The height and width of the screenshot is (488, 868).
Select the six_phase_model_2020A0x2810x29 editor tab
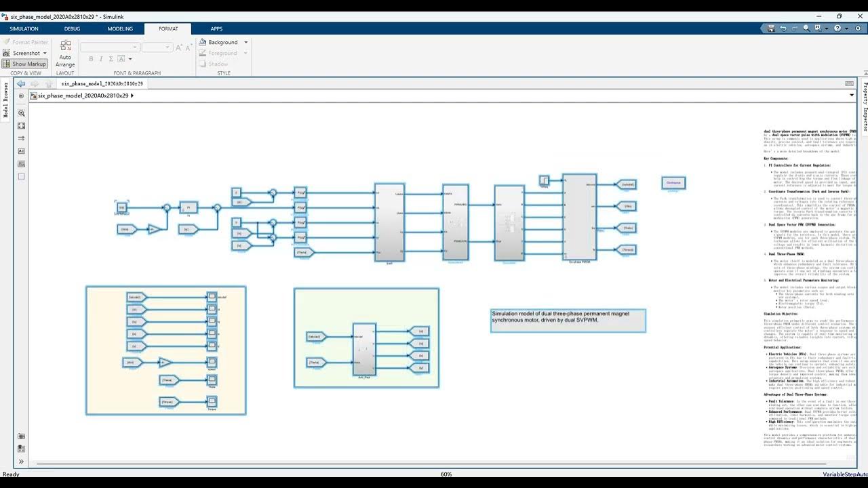[x=102, y=83]
